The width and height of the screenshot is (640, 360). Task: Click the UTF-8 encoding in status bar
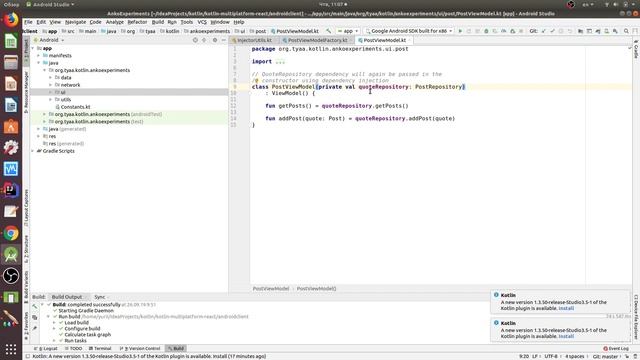(x=551, y=356)
